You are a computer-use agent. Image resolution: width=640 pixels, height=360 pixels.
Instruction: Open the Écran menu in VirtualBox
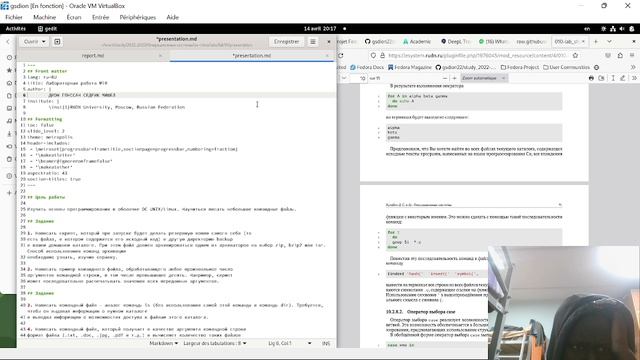(x=74, y=17)
